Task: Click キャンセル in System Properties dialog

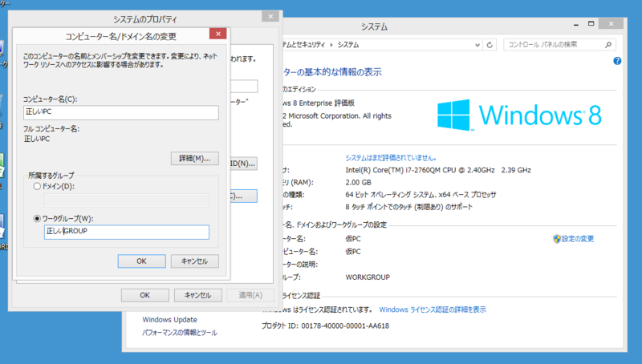Action: click(x=197, y=295)
